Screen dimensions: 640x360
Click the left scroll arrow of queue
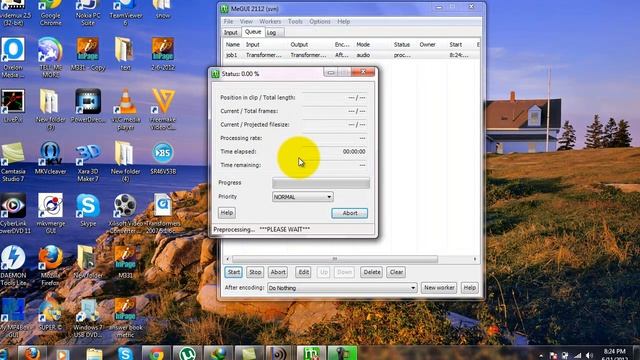coord(228,259)
